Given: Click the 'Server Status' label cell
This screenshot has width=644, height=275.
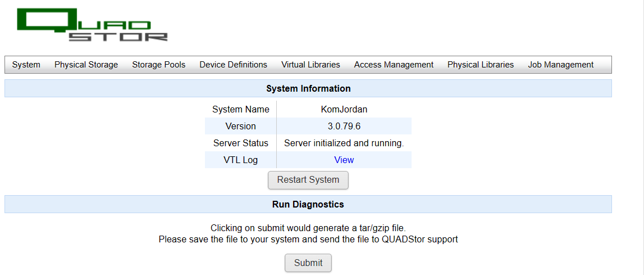Looking at the screenshot, I should (241, 143).
